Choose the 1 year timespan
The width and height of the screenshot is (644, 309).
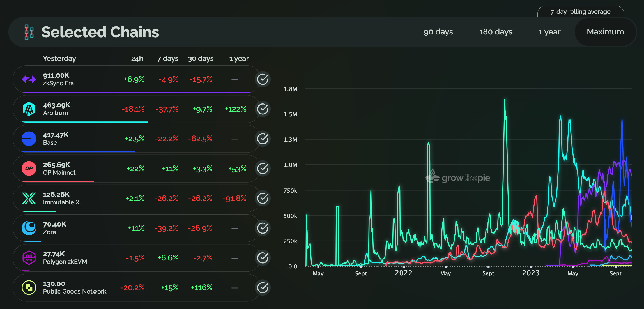point(549,32)
